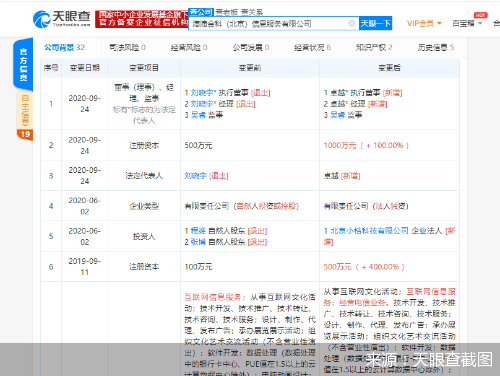This screenshot has height=376, width=500.
Task: Open the 公司发展 tab
Action: [x=251, y=47]
